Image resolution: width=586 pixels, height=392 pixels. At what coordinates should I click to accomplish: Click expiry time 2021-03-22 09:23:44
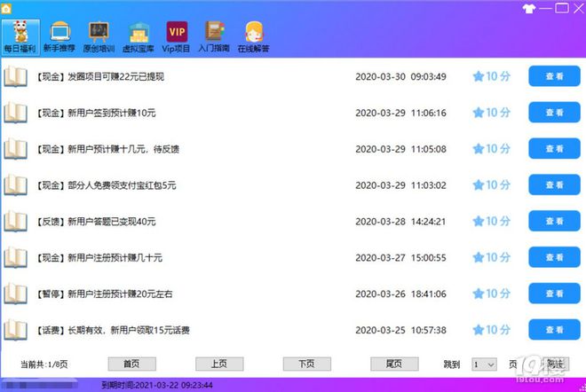pyautogui.click(x=157, y=385)
